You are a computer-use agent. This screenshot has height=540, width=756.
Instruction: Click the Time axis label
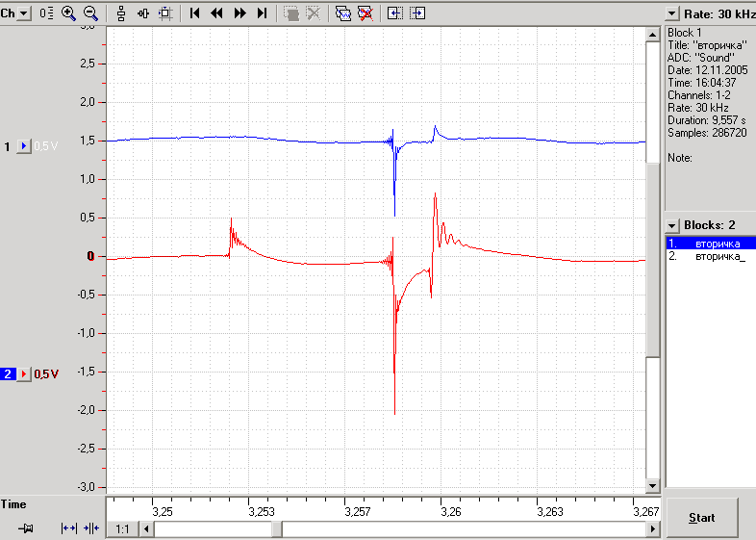13,504
